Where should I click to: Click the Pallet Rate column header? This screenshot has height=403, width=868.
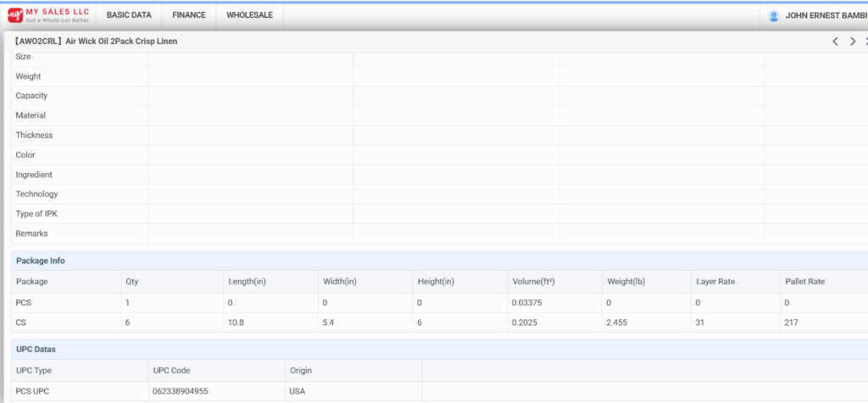(804, 282)
